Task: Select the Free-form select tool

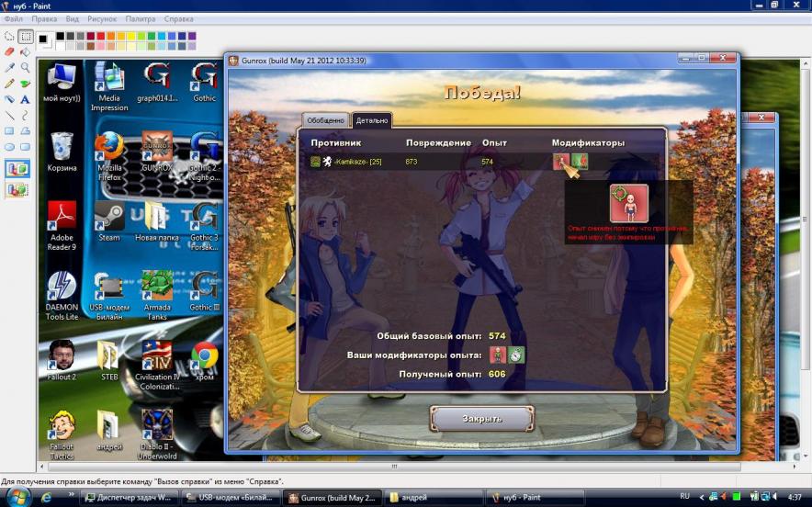Action: pos(9,37)
